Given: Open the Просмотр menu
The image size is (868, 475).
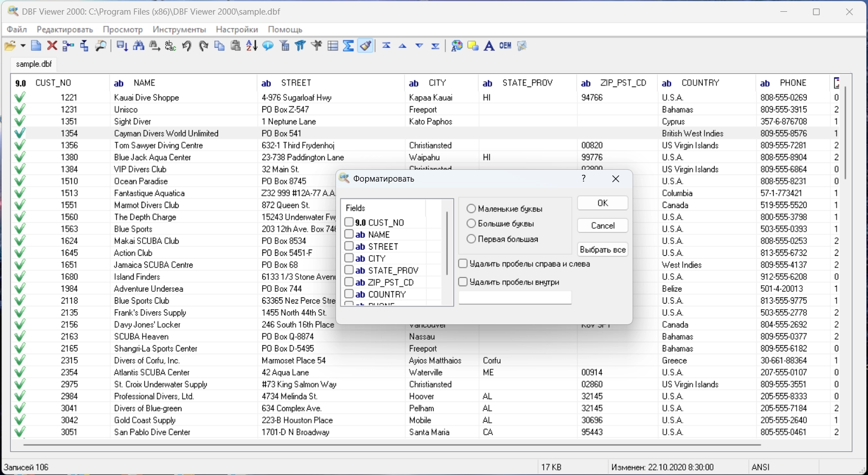Looking at the screenshot, I should point(122,29).
